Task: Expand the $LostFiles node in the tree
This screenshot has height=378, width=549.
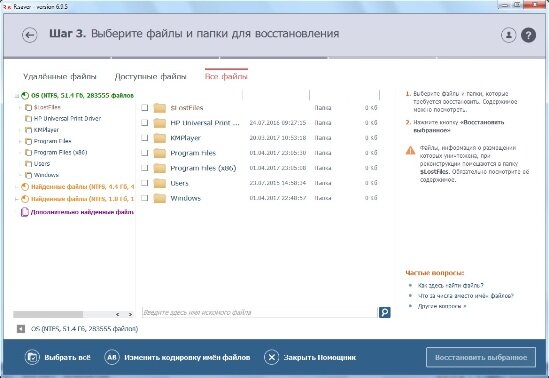Action: pos(20,107)
